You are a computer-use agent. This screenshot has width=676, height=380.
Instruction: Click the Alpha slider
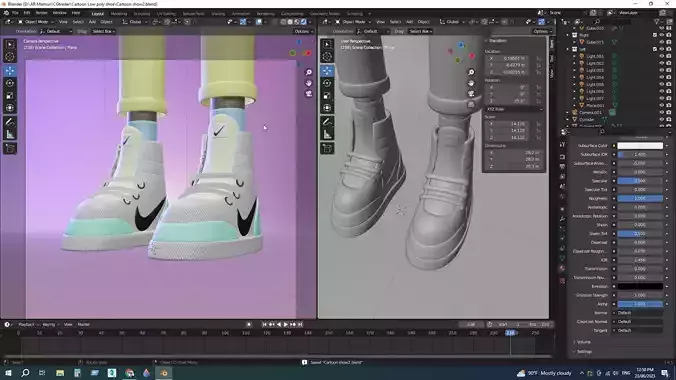pyautogui.click(x=640, y=304)
